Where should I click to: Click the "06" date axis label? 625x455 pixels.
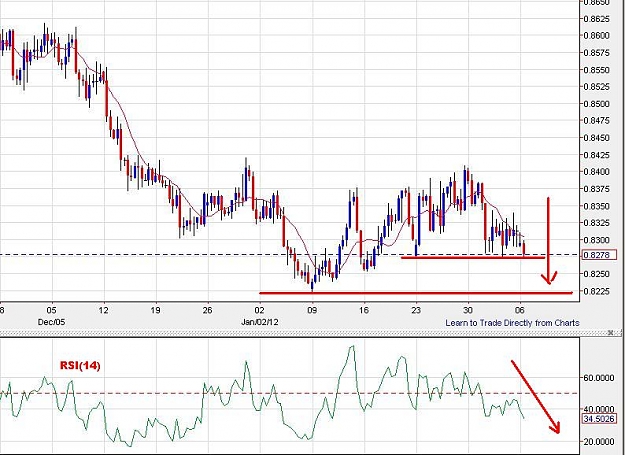click(520, 310)
